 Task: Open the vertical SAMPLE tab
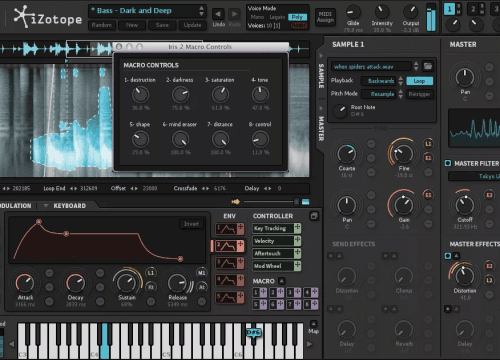tap(321, 76)
